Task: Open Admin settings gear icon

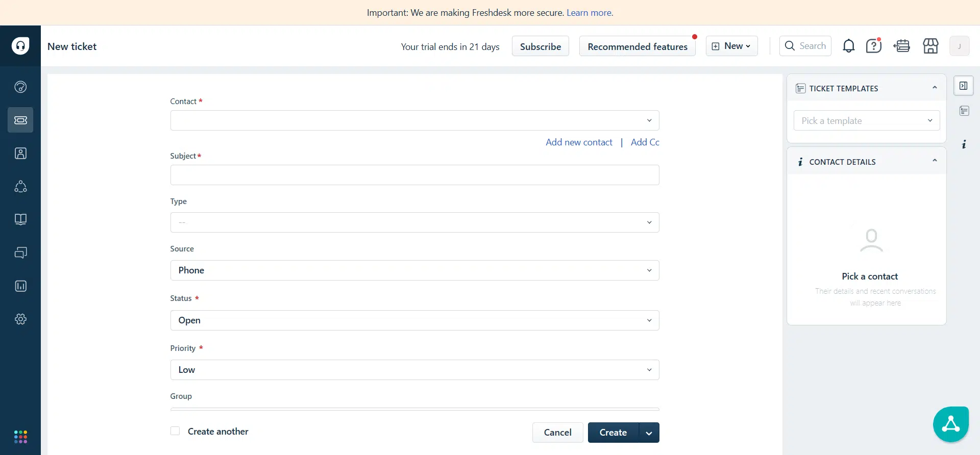Action: click(20, 319)
